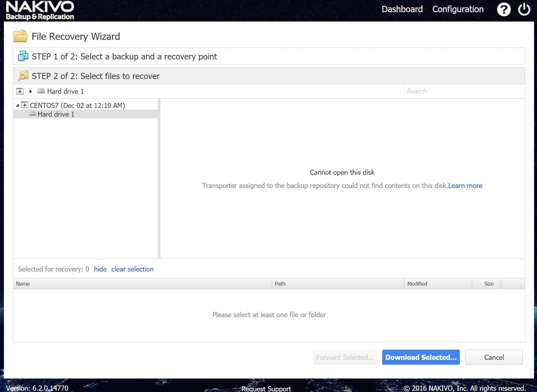Click the Download Selected button
Viewport: 537px width, 392px height.
(x=421, y=357)
